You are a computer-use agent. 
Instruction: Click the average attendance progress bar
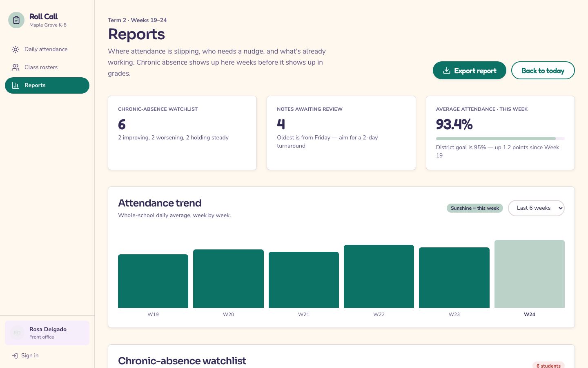pyautogui.click(x=500, y=139)
